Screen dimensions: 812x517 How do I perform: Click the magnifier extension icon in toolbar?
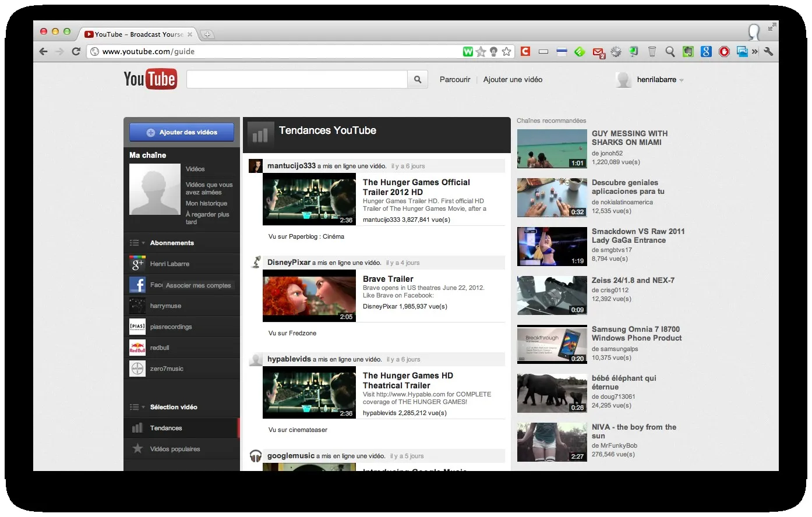coord(670,52)
